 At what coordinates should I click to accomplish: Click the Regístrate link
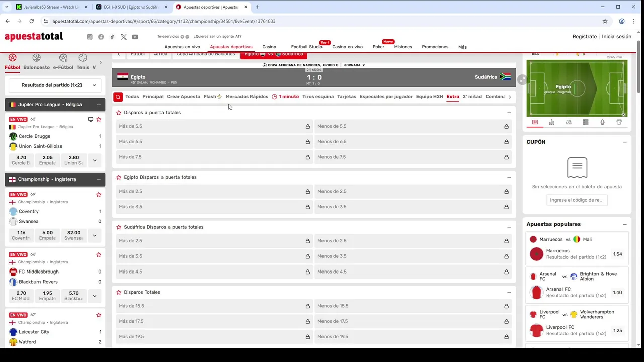(x=585, y=37)
